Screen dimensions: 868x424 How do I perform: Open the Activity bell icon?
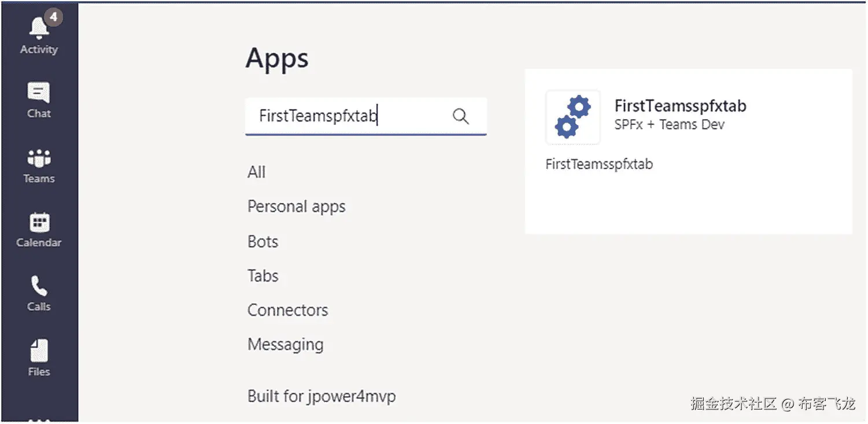pyautogui.click(x=39, y=29)
